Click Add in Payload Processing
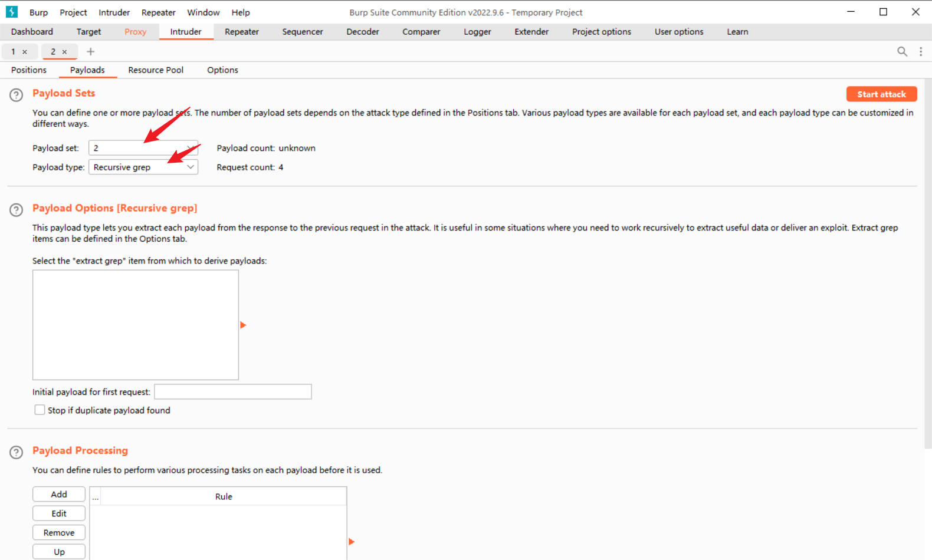 (x=59, y=495)
